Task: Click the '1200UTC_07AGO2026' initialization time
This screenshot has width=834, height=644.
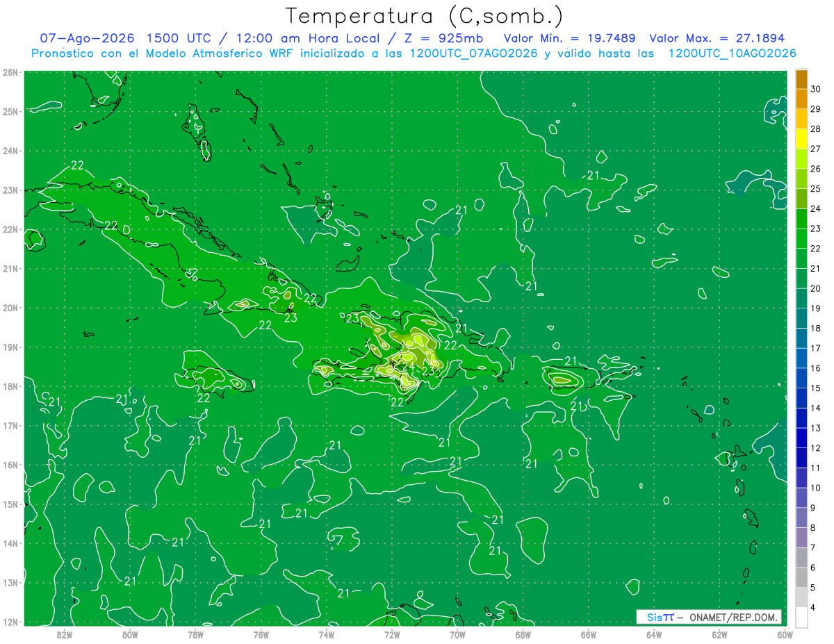Action: click(x=473, y=53)
